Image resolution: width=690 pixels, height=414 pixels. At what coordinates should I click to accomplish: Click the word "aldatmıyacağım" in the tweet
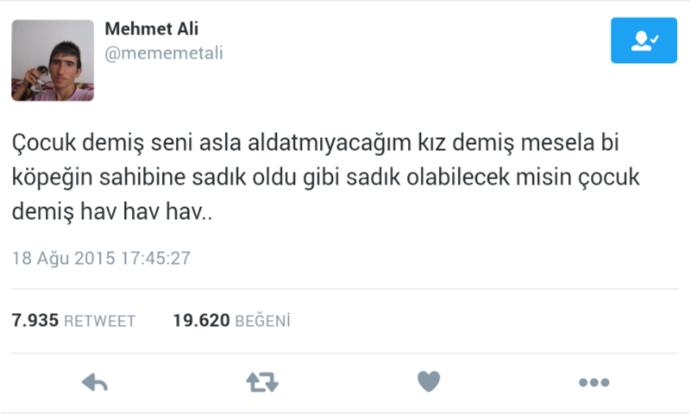pyautogui.click(x=330, y=143)
